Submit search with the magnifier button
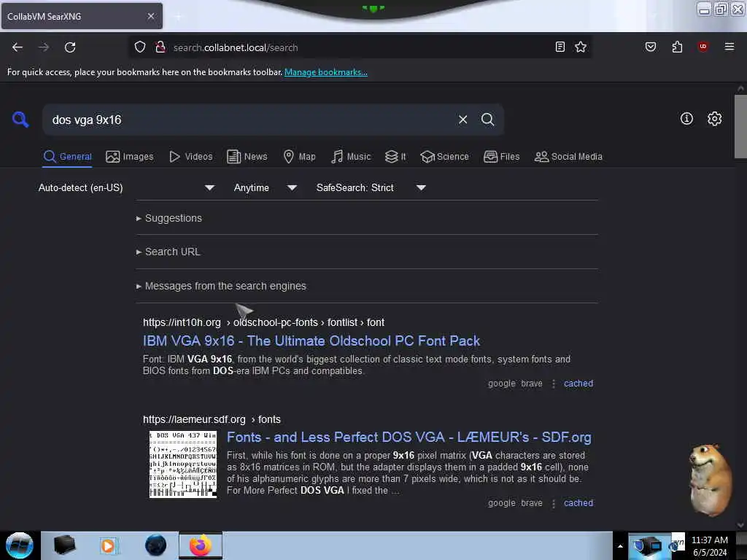 [487, 120]
